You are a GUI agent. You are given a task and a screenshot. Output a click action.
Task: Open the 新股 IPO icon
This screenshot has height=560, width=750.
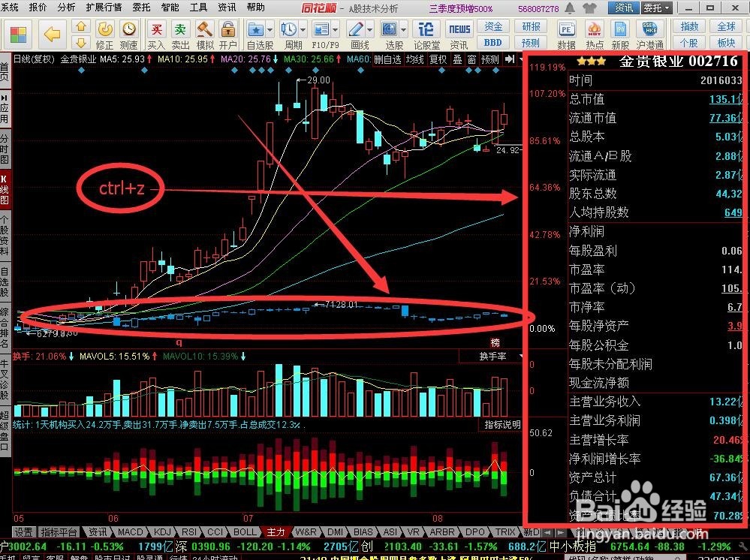[x=620, y=35]
